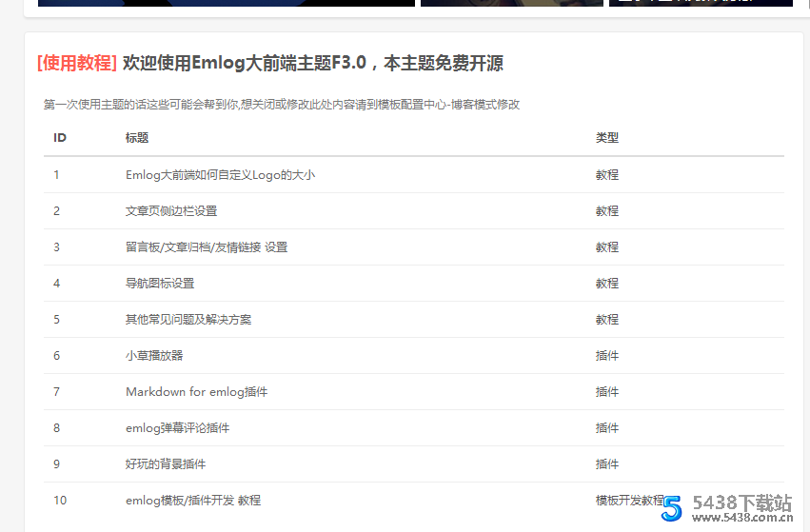
Task: Click ID cell 4
Action: coord(56,284)
